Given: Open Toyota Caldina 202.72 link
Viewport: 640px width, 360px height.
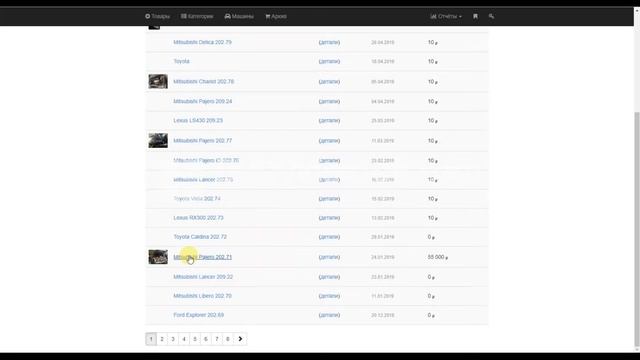Looking at the screenshot, I should (x=200, y=237).
